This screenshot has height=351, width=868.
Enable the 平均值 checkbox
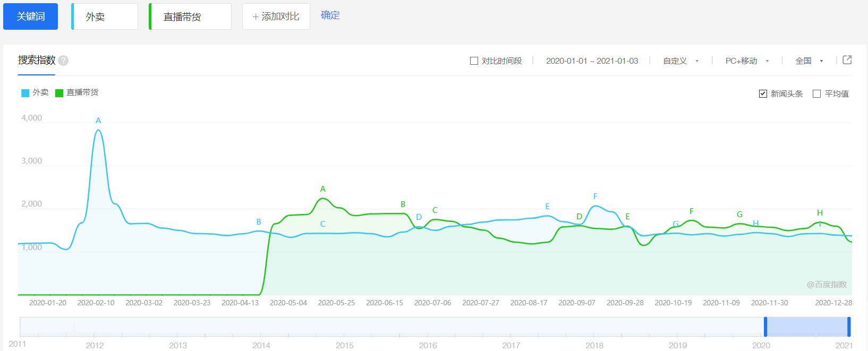point(816,94)
